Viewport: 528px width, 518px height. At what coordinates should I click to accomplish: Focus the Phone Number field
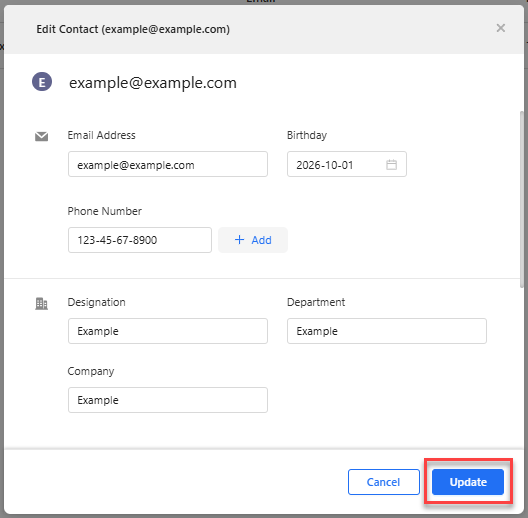click(140, 240)
